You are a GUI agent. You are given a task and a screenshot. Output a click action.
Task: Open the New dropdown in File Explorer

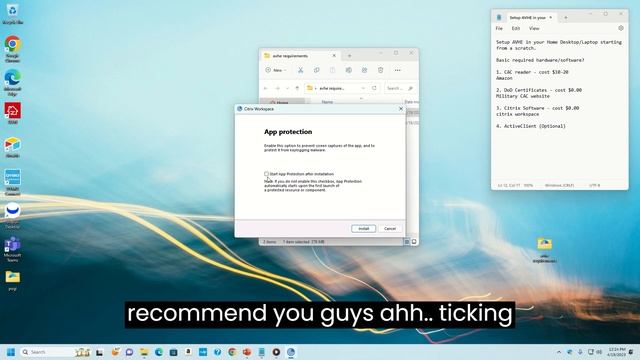(276, 70)
